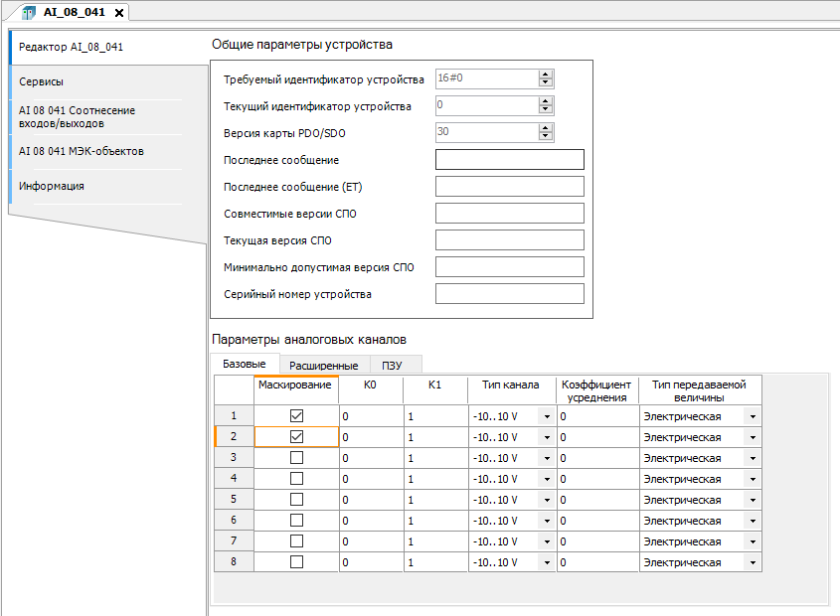Decrement the current device identifier spinner

coord(546,109)
